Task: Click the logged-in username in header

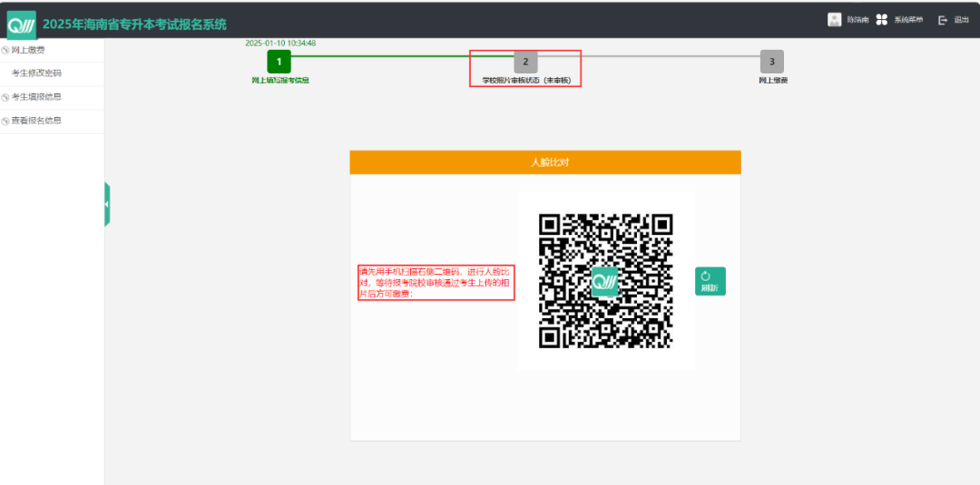Action: [857, 20]
